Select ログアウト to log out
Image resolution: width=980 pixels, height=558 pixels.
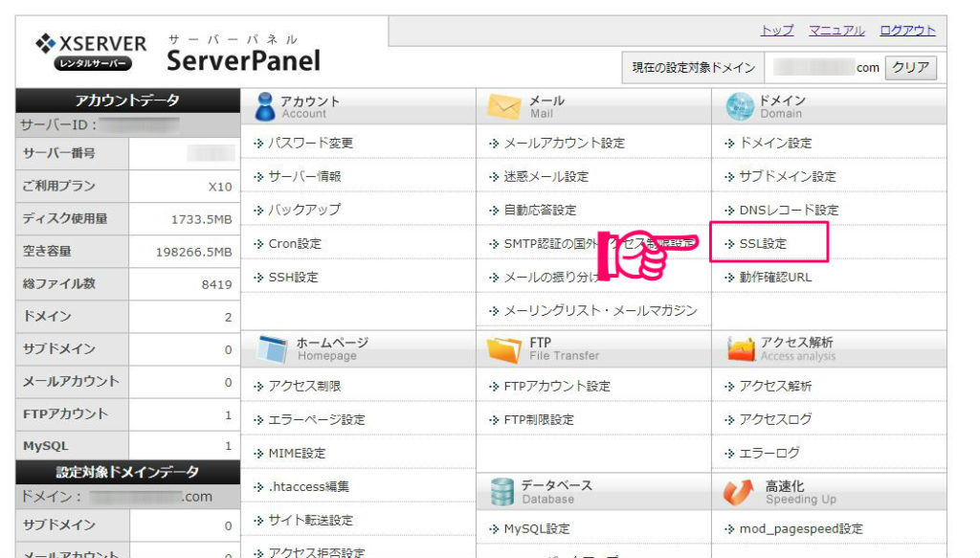point(907,31)
